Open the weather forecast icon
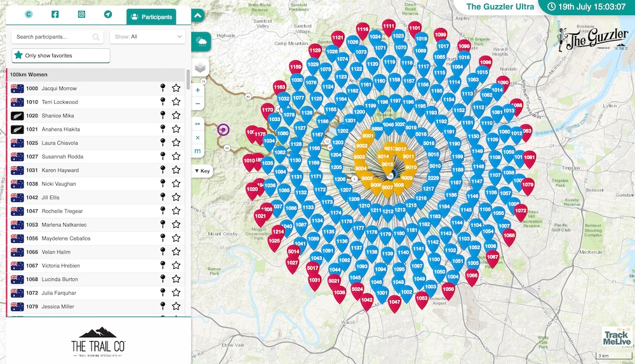The width and height of the screenshot is (635, 364). pyautogui.click(x=201, y=42)
